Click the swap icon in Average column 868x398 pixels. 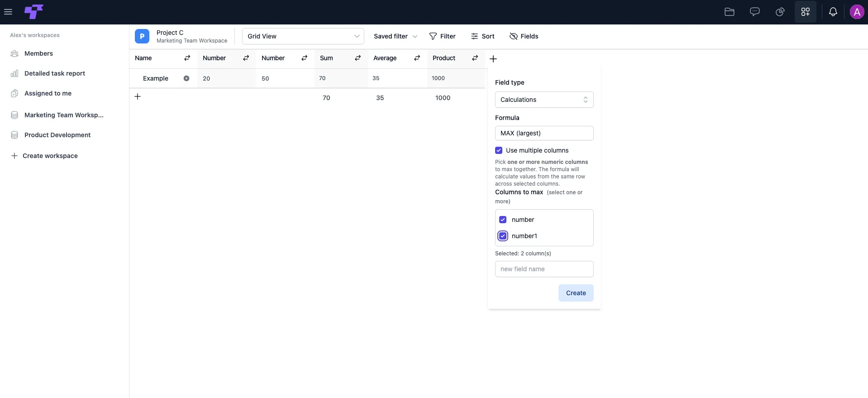click(417, 58)
